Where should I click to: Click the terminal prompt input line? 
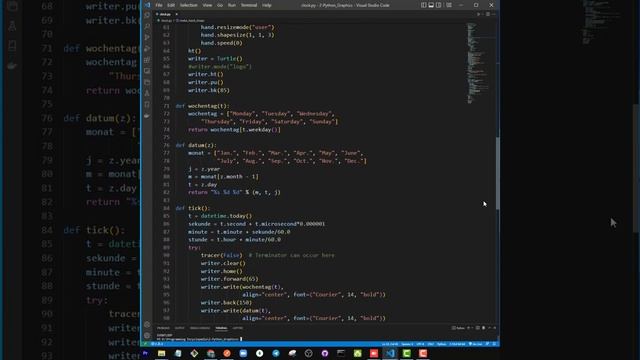(x=199, y=339)
